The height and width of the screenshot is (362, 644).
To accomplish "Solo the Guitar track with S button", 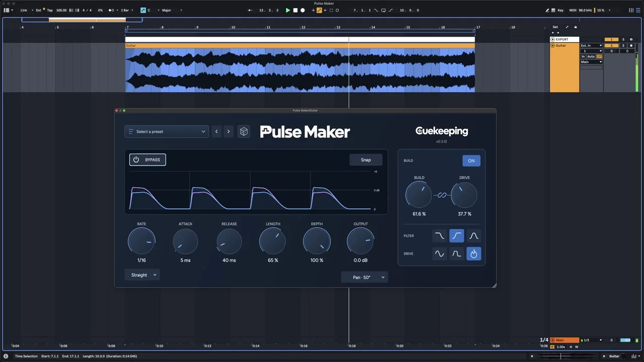I will (623, 46).
